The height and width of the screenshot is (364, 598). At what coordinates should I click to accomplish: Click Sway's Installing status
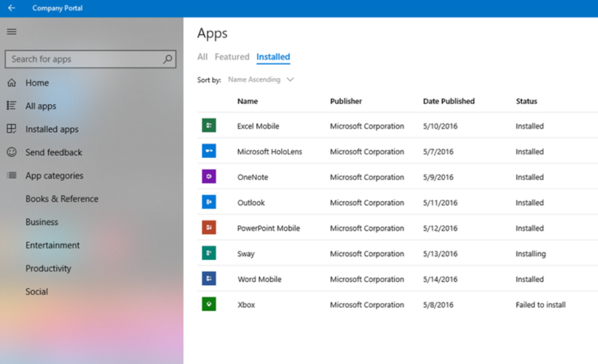530,254
